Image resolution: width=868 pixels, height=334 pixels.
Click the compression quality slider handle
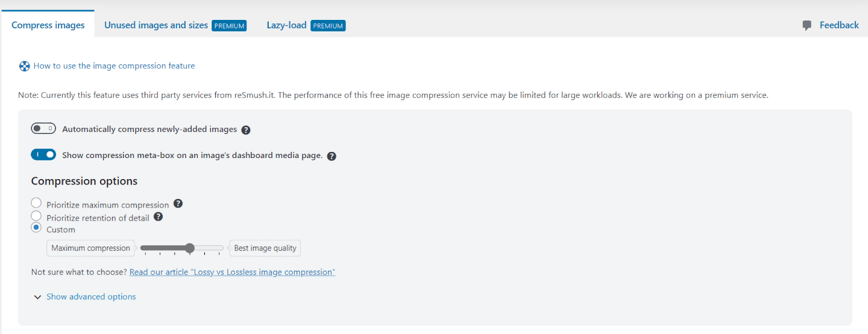coord(190,248)
